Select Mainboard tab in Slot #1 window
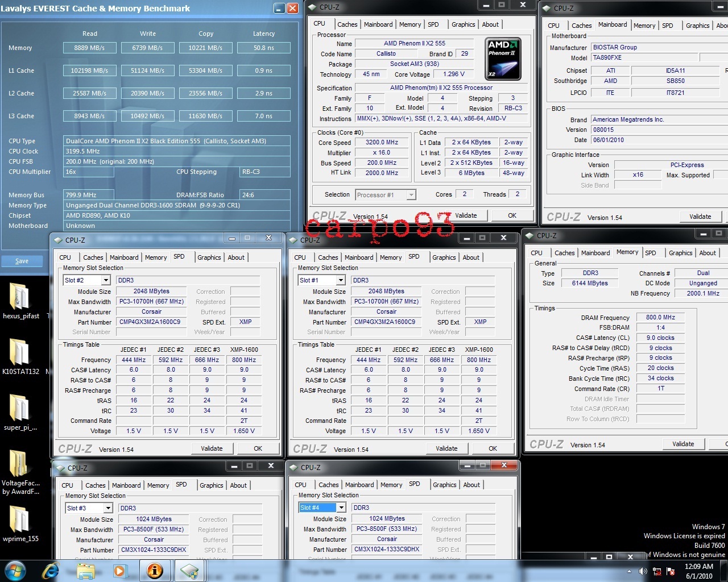The width and height of the screenshot is (728, 582). (x=359, y=257)
